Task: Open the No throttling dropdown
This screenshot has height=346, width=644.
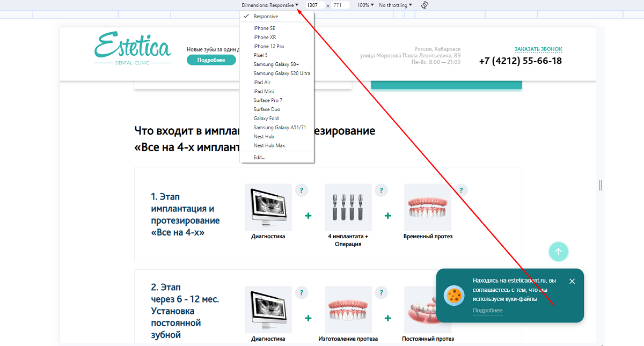Action: [x=394, y=5]
